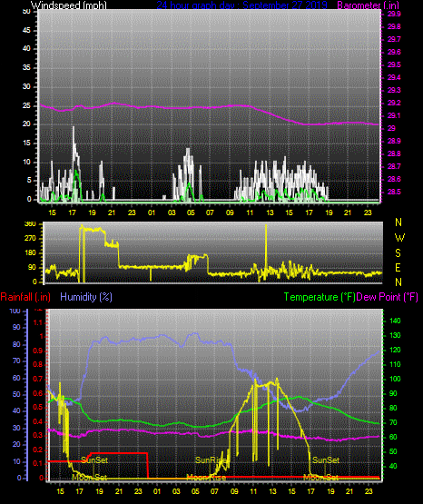Click the 29.9 barometer axis value
Viewport: 423px width, 504px height.
[x=394, y=14]
